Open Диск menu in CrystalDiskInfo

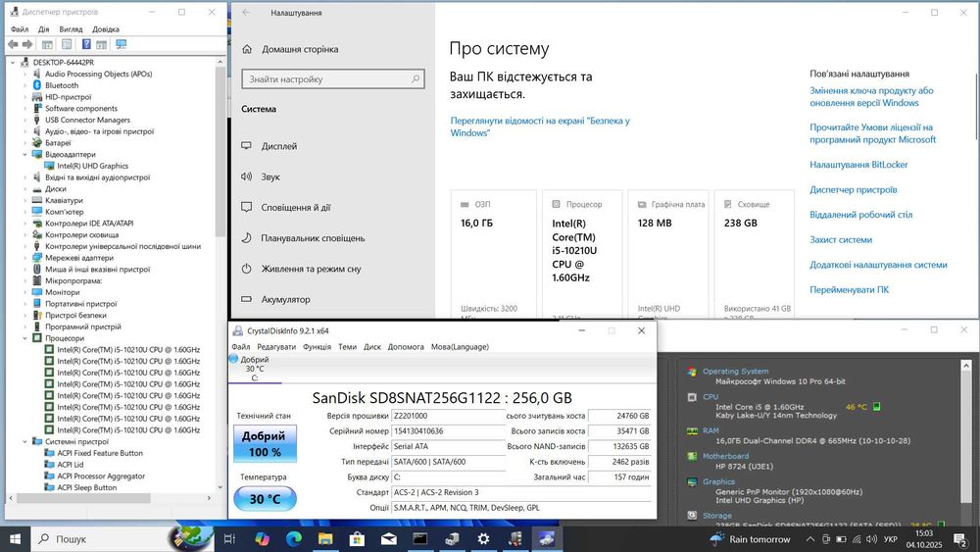point(372,347)
